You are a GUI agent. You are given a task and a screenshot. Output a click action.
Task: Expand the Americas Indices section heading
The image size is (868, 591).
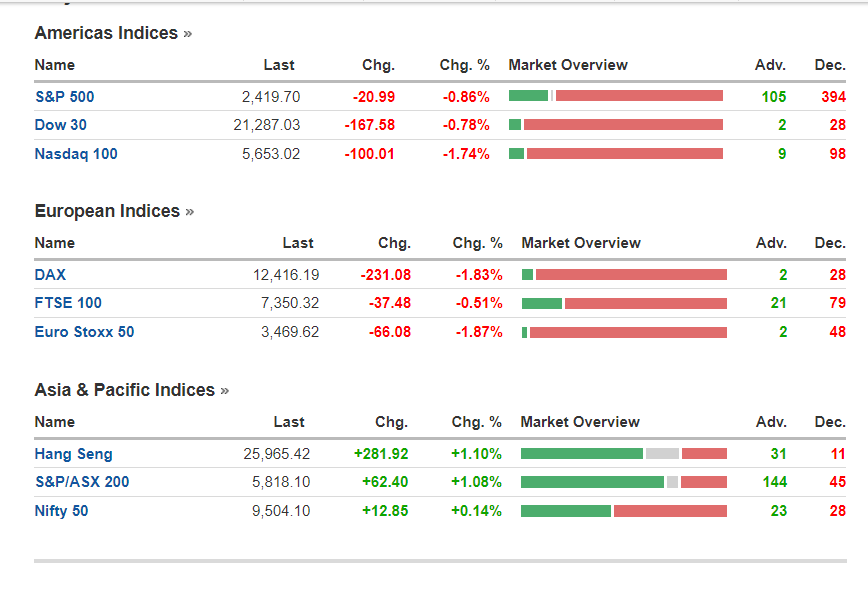[x=113, y=33]
